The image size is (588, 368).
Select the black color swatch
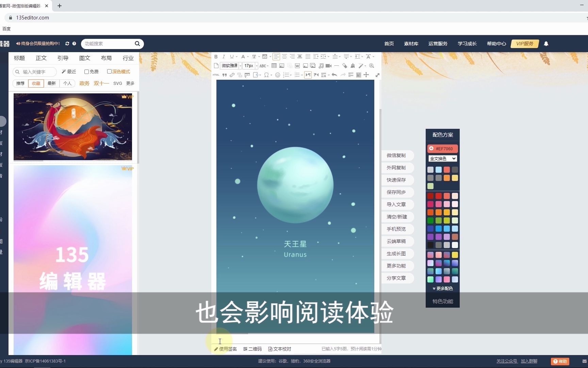click(x=430, y=245)
